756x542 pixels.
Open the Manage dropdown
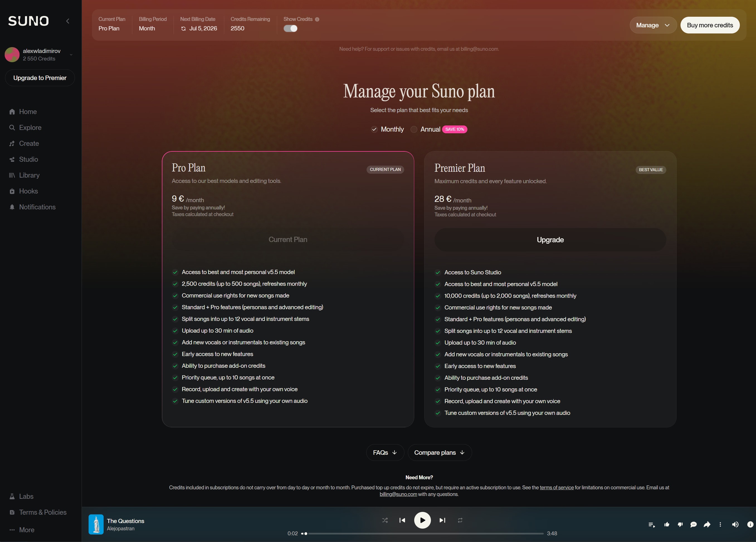[x=653, y=25]
